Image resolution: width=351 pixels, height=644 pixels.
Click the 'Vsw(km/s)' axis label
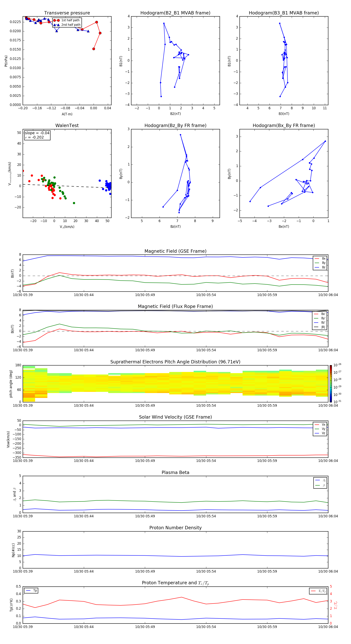click(x=8, y=439)
